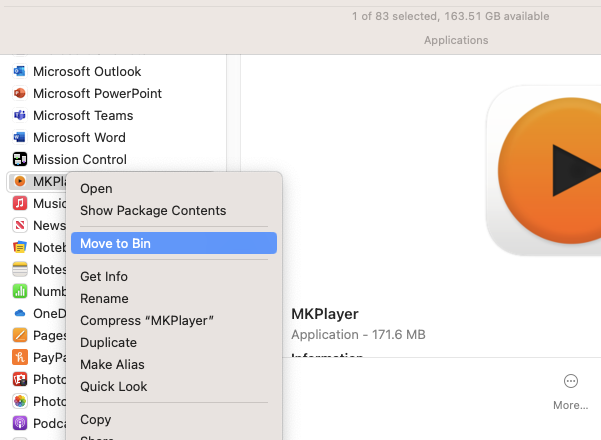Click the News app icon
601x440 pixels.
click(20, 225)
